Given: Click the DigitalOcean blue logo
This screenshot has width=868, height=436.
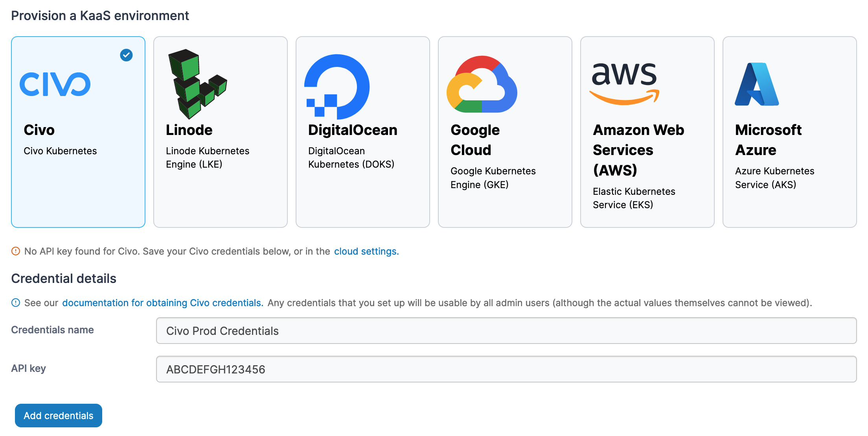Looking at the screenshot, I should (337, 87).
